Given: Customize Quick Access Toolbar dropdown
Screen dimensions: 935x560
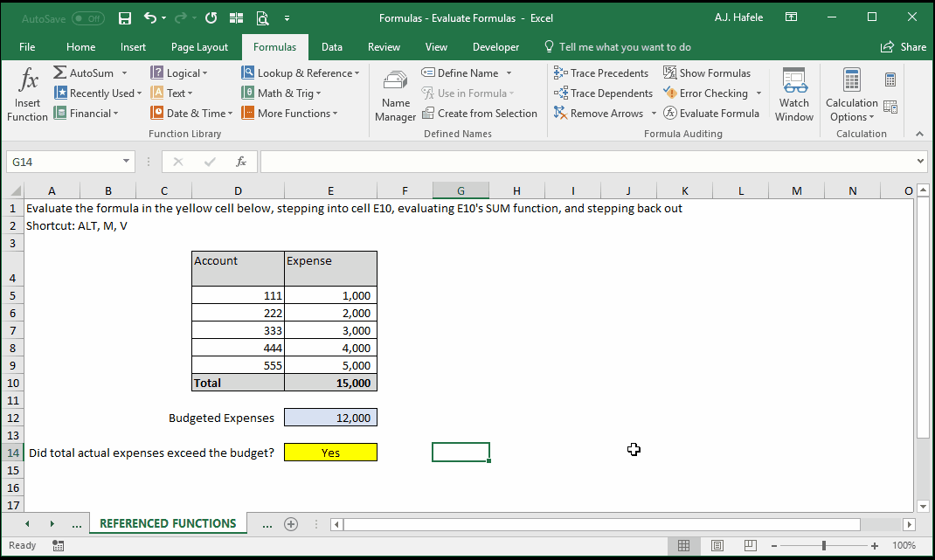Looking at the screenshot, I should pyautogui.click(x=287, y=18).
